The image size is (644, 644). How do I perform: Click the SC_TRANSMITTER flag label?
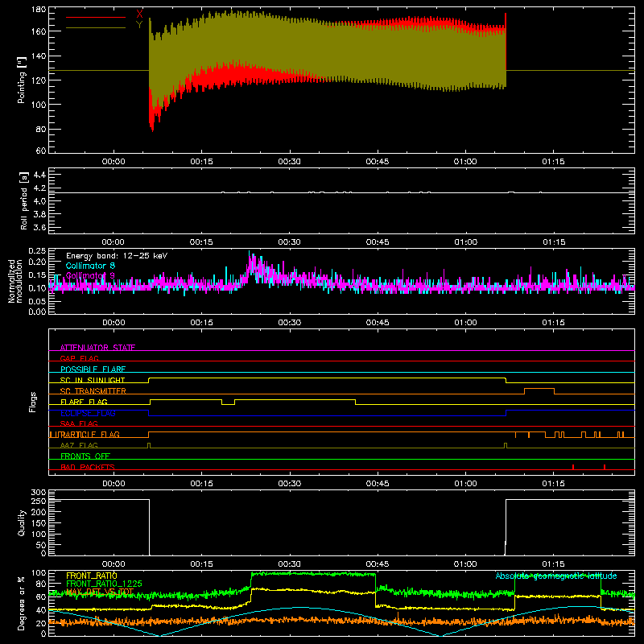pos(93,390)
